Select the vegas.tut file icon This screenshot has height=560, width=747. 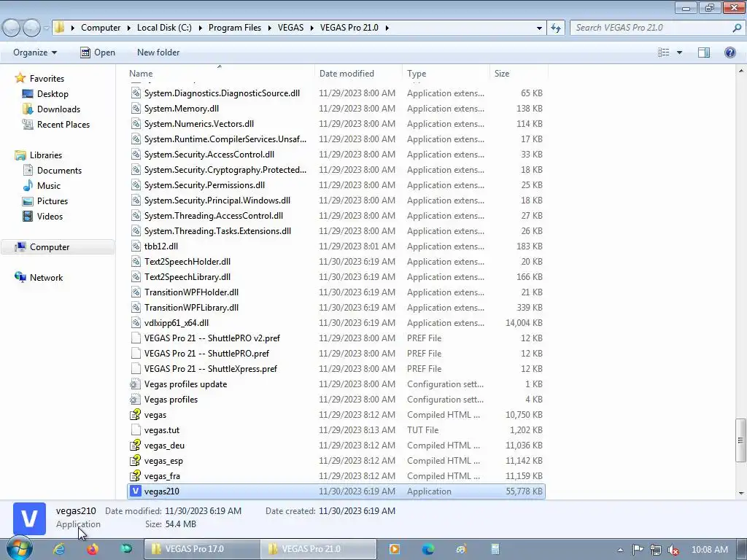tap(136, 430)
